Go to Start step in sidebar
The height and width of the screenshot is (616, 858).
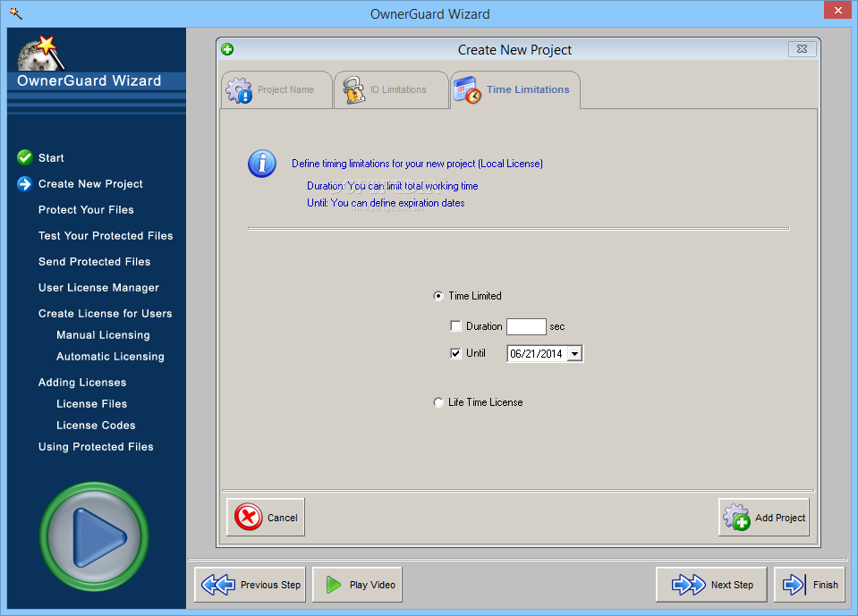point(51,158)
